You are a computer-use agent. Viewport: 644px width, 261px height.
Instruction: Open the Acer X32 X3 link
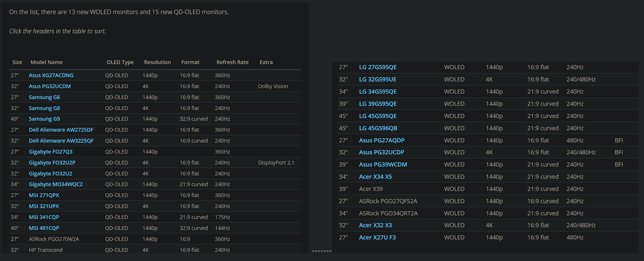tap(375, 225)
